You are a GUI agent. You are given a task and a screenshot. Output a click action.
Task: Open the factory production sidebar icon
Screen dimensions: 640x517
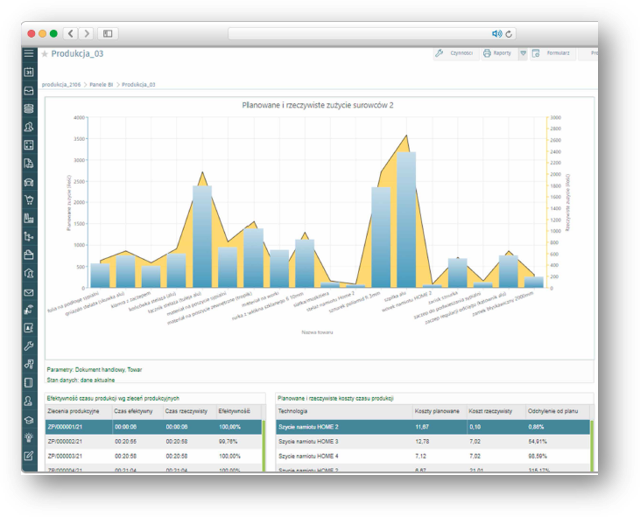coord(29,218)
